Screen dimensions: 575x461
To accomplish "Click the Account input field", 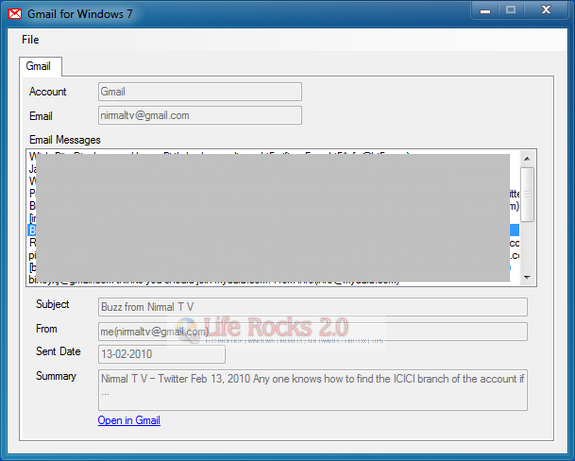I will point(200,92).
